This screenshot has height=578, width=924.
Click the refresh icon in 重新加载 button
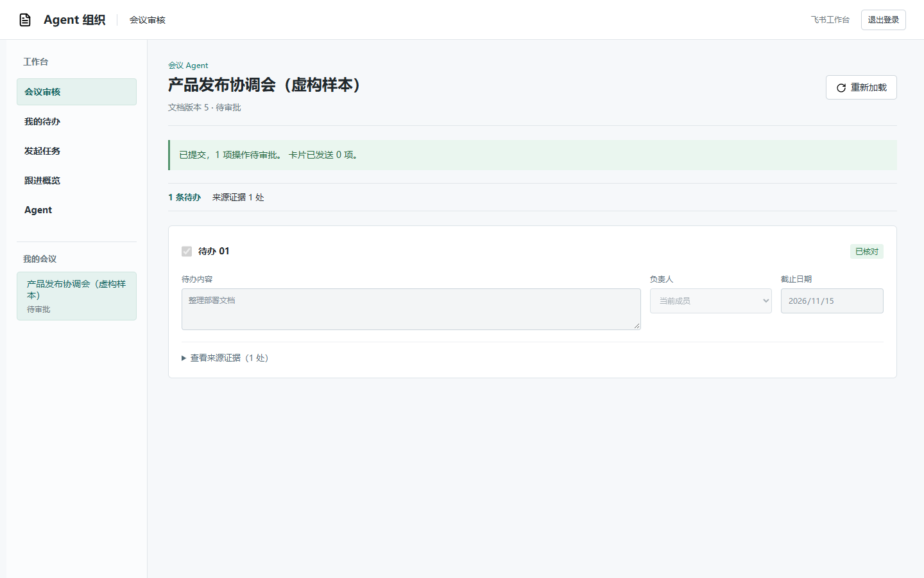[841, 88]
